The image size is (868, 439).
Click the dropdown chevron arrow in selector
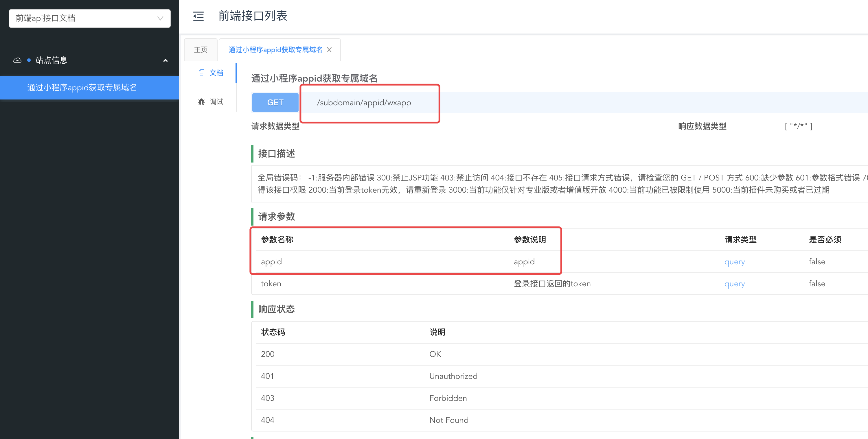[x=160, y=18]
